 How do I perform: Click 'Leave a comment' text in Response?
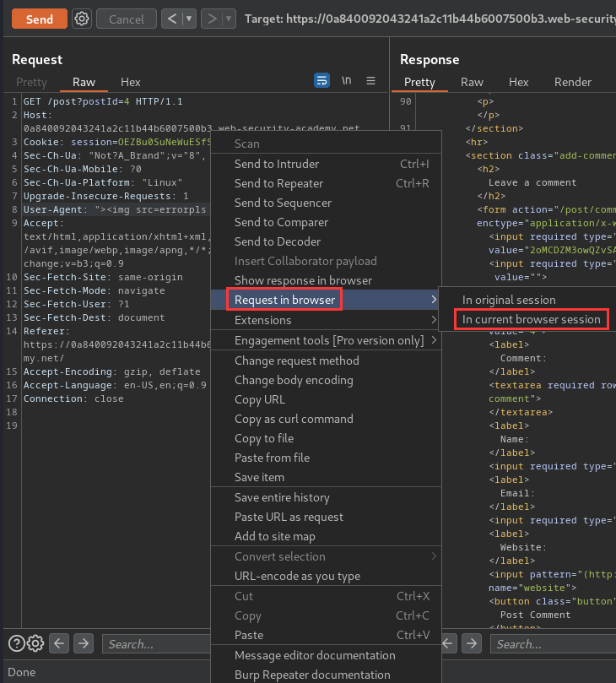[x=532, y=182]
